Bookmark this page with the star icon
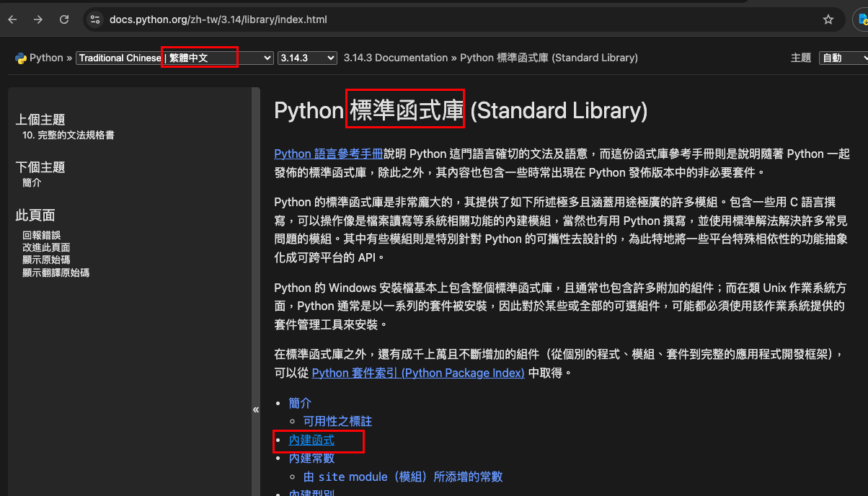The height and width of the screenshot is (496, 868). pos(828,19)
